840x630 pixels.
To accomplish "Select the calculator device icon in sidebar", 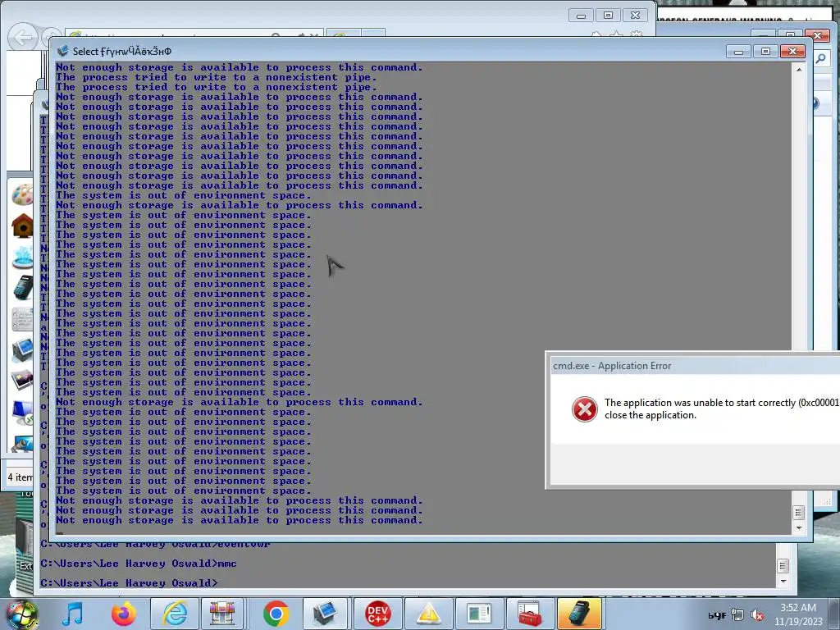I will [x=22, y=288].
